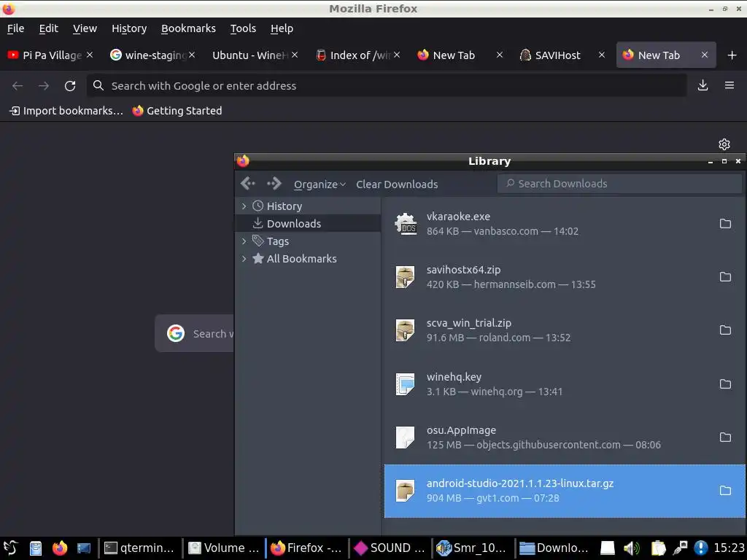Open the Tools menu
This screenshot has height=560, width=747.
pos(243,28)
